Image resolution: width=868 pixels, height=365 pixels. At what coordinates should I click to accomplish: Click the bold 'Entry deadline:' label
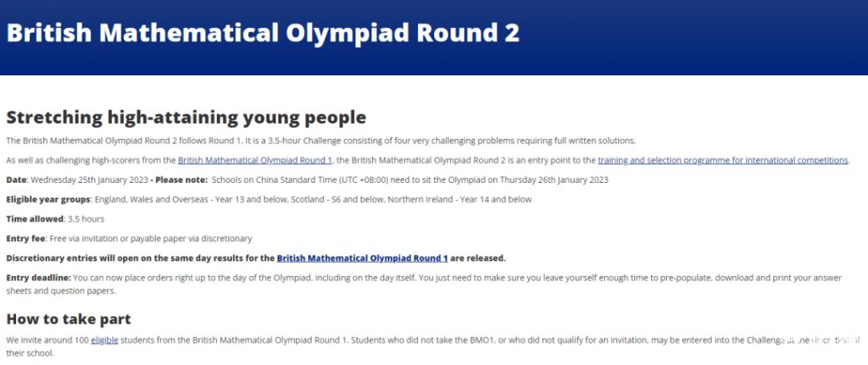39,278
